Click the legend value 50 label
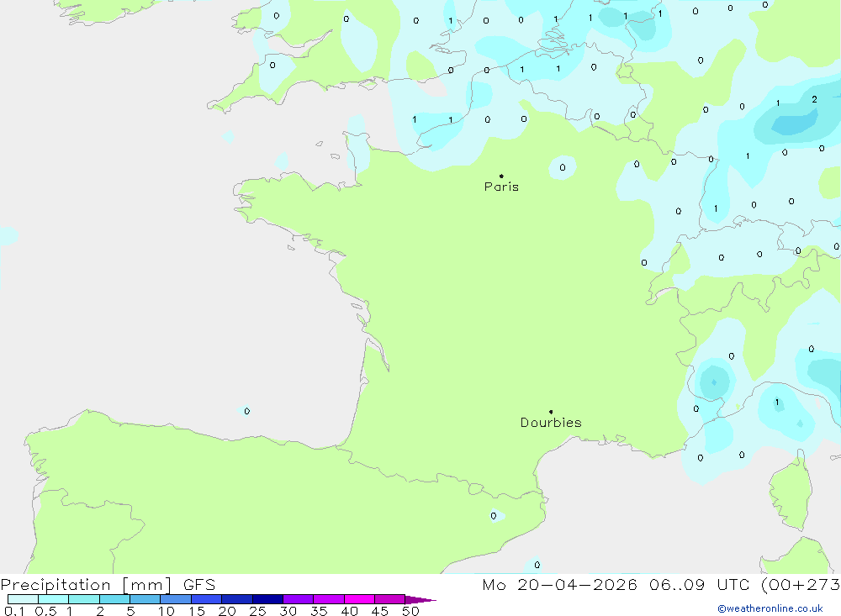Viewport: 841px width, 616px height. [x=410, y=611]
